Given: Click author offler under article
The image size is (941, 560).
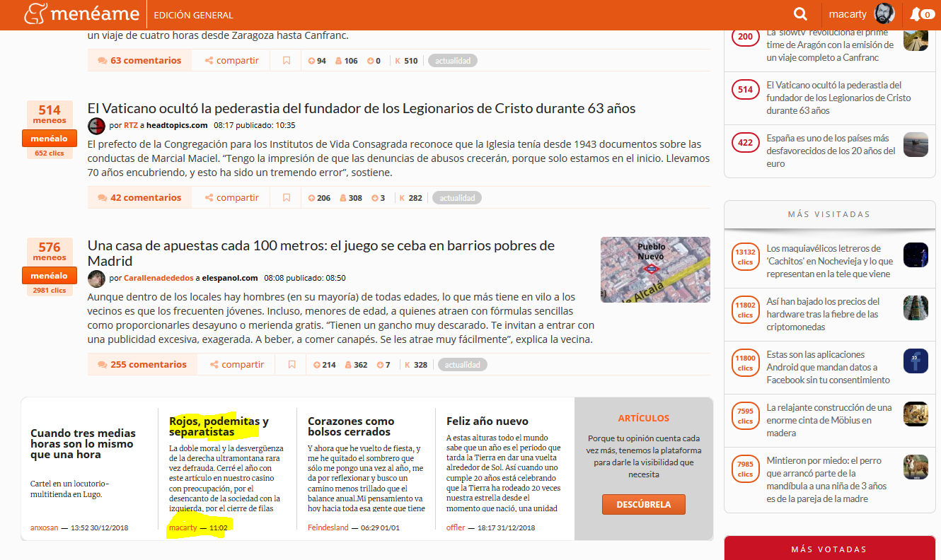Looking at the screenshot, I should tap(456, 527).
